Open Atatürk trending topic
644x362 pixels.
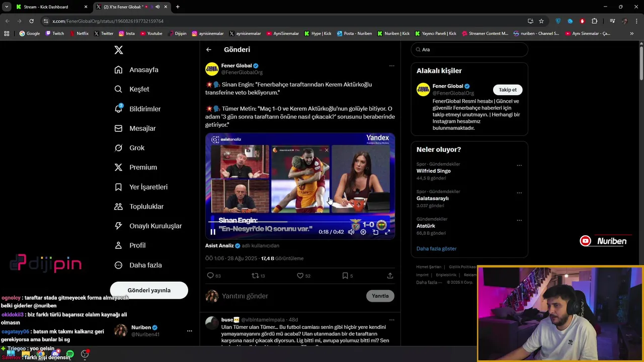coord(426,226)
